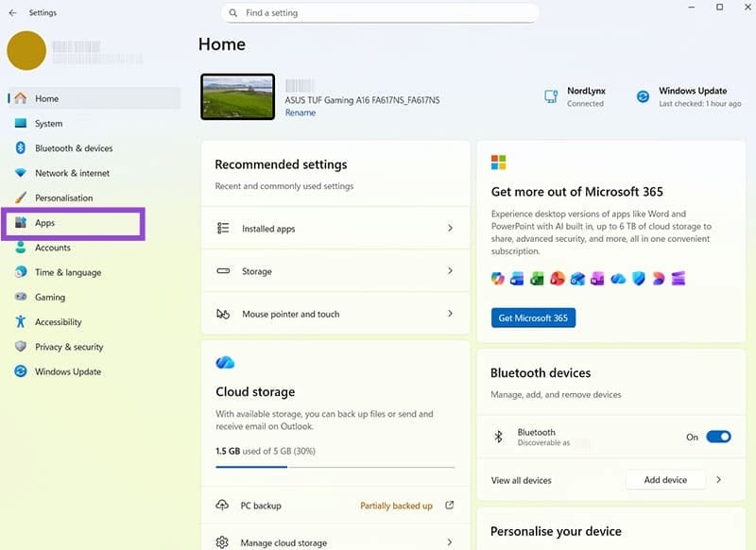Screen dimensions: 756x550
Task: Click the Network & internet wifi icon
Action: click(21, 173)
